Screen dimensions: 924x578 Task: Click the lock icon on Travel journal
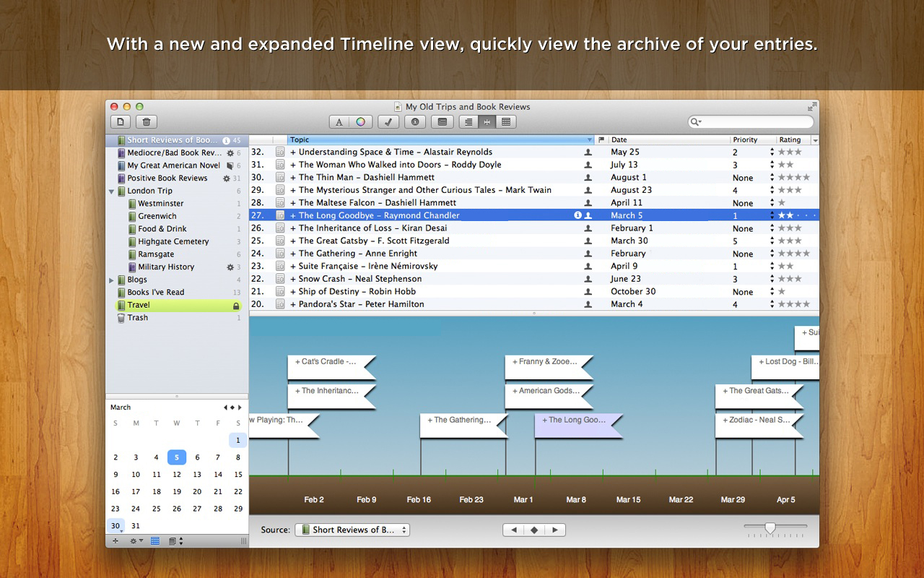coord(236,306)
